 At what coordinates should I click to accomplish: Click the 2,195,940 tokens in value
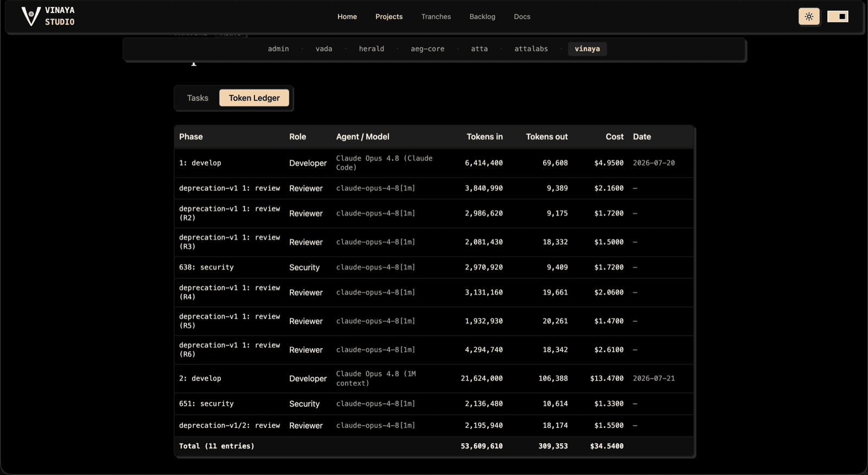tap(483, 426)
